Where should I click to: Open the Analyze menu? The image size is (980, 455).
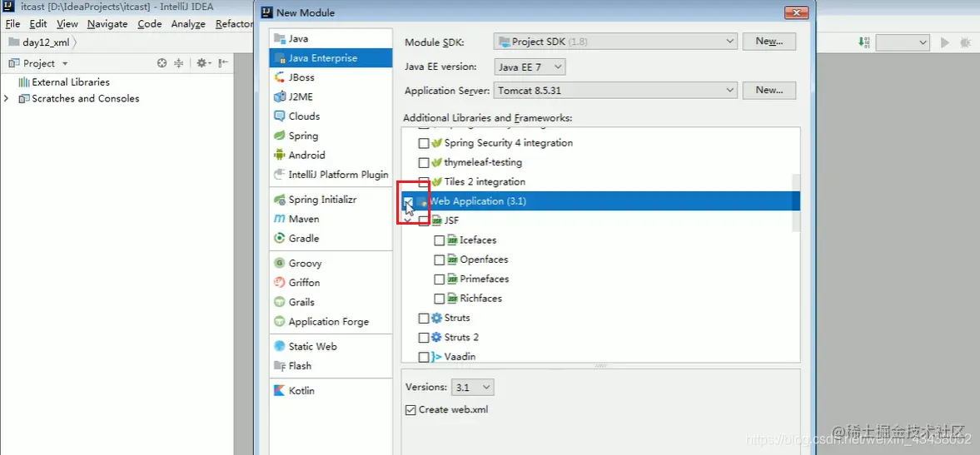[188, 24]
